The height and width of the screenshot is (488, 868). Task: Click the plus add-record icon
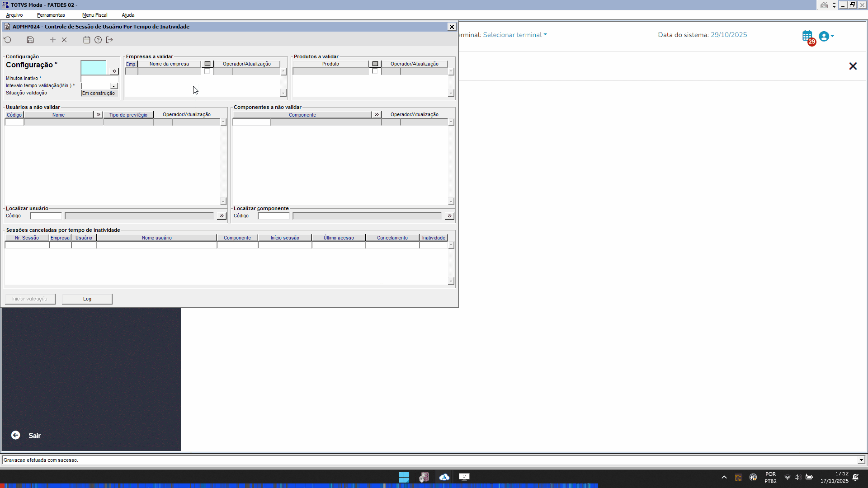coord(53,40)
